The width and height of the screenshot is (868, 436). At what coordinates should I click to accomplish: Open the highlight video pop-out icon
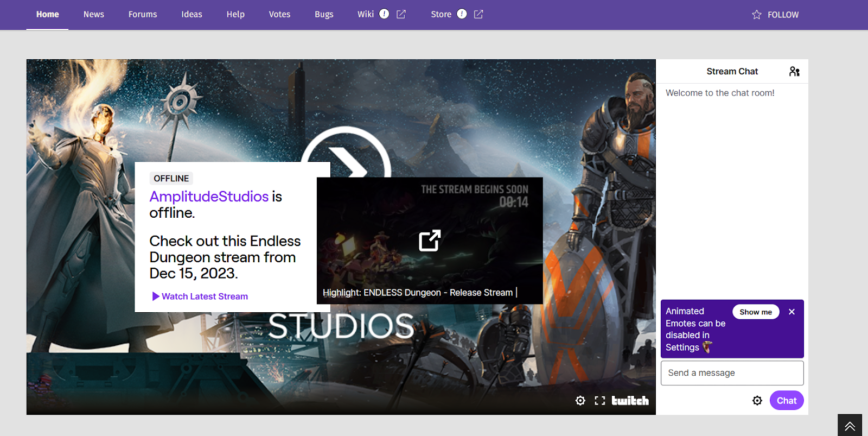pyautogui.click(x=430, y=241)
